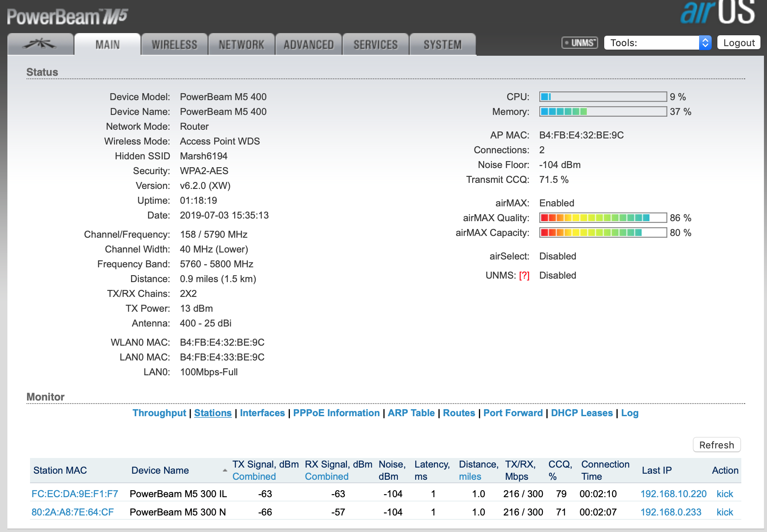Viewport: 767px width, 532px height.
Task: Open the Throughput monitor link
Action: coord(159,413)
